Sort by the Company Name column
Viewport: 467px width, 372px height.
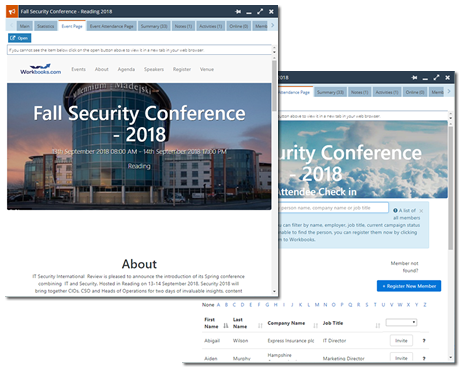[315, 326]
